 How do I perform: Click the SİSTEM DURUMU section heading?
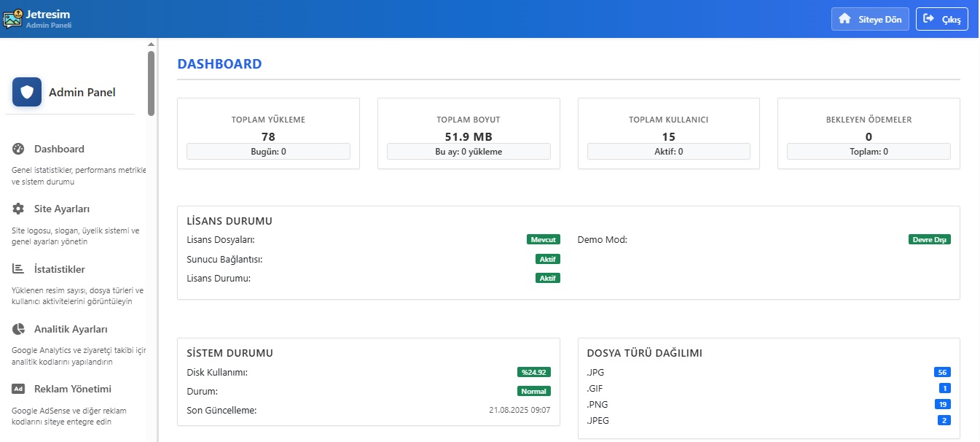coord(230,353)
